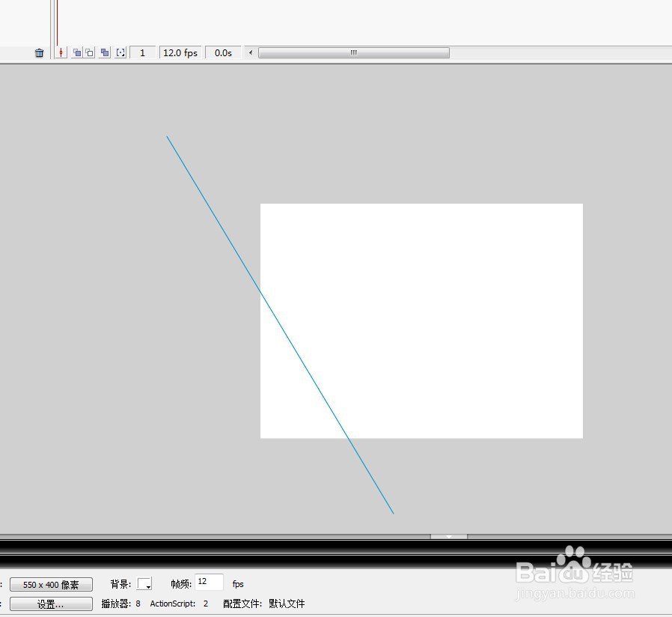672x617 pixels.
Task: Enable edit multiple frames icon
Action: (105, 52)
